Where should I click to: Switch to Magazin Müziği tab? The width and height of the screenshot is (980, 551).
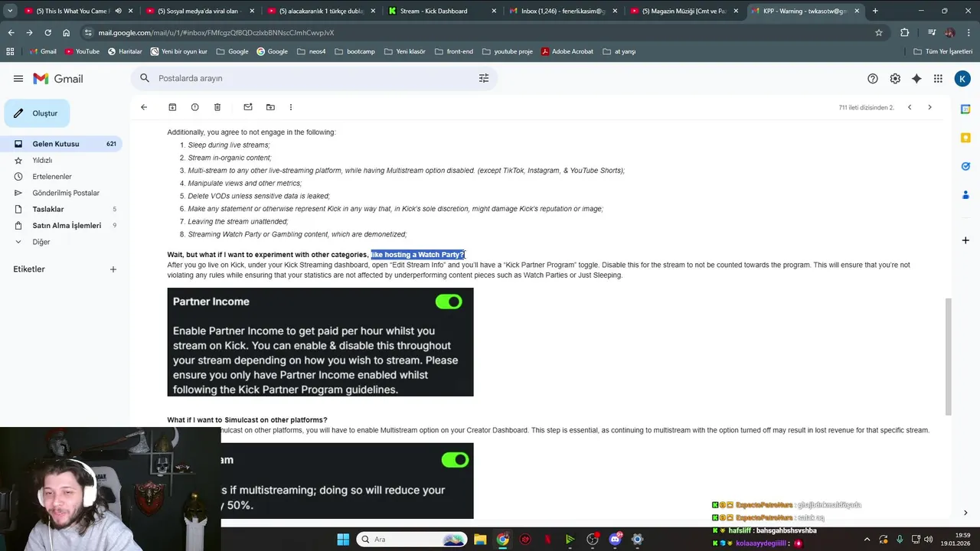pyautogui.click(x=684, y=11)
